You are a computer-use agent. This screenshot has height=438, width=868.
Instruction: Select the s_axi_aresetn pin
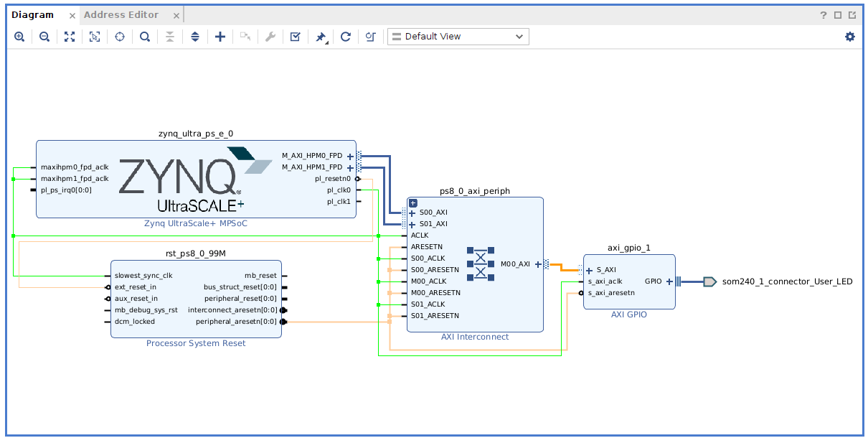point(611,293)
